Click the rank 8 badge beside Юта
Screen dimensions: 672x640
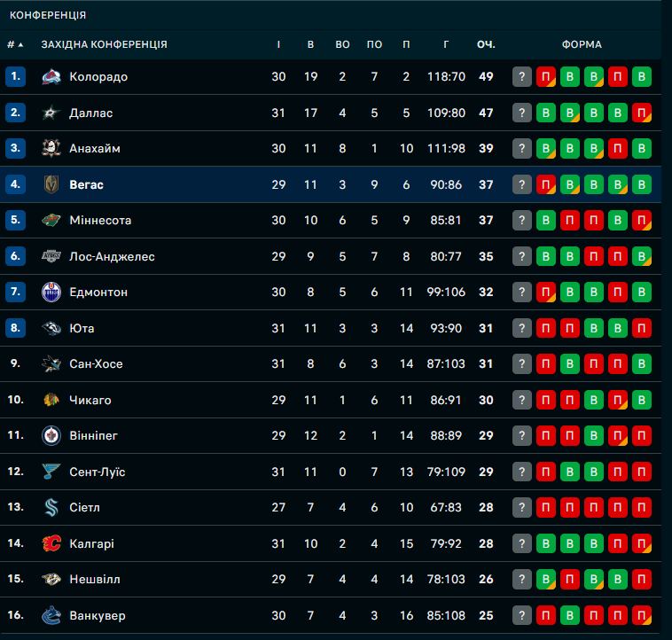[x=15, y=329]
